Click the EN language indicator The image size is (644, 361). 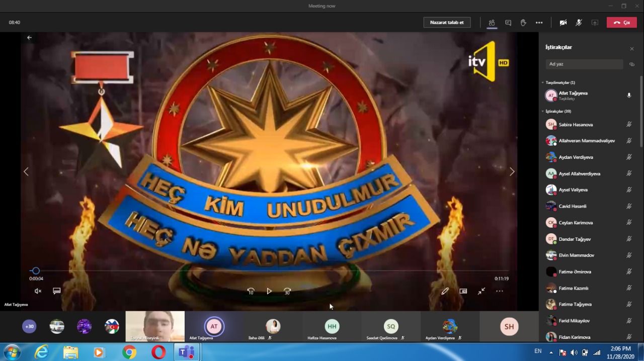(538, 351)
